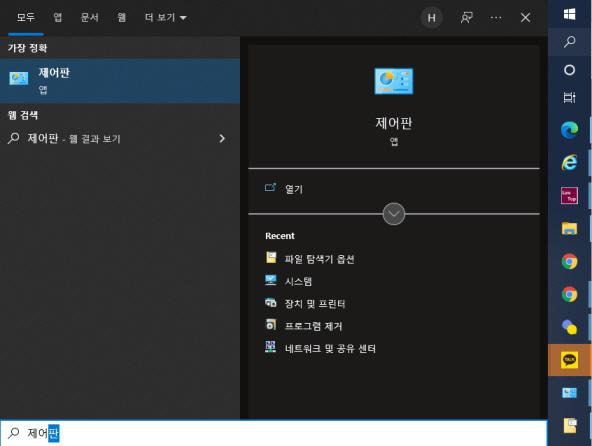The height and width of the screenshot is (446, 592).
Task: Click the 제어판 title in preview pane
Action: coord(393,123)
